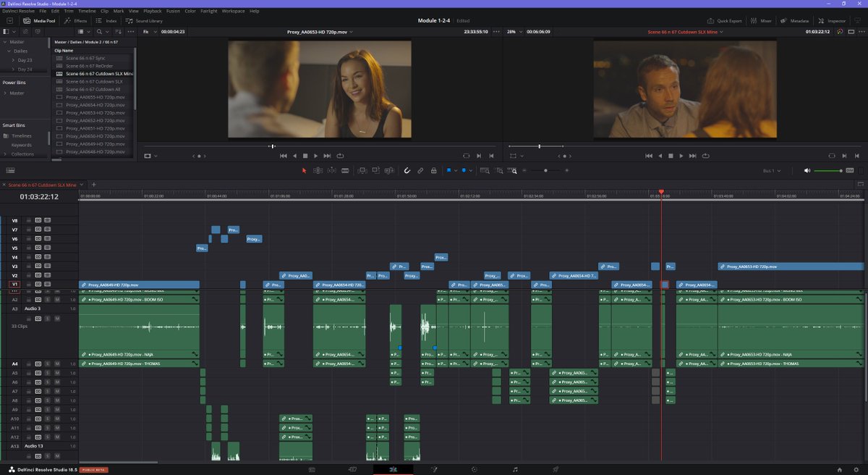Screen dimensions: 868x475
Task: Open the File menu
Action: pyautogui.click(x=43, y=11)
